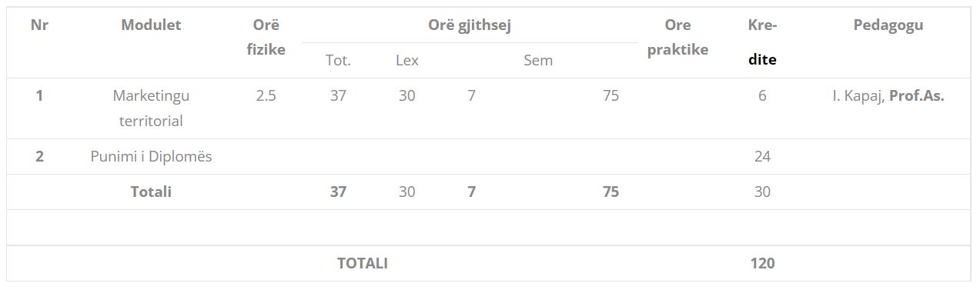
Task: Select the 6 credits cell
Action: tap(762, 96)
